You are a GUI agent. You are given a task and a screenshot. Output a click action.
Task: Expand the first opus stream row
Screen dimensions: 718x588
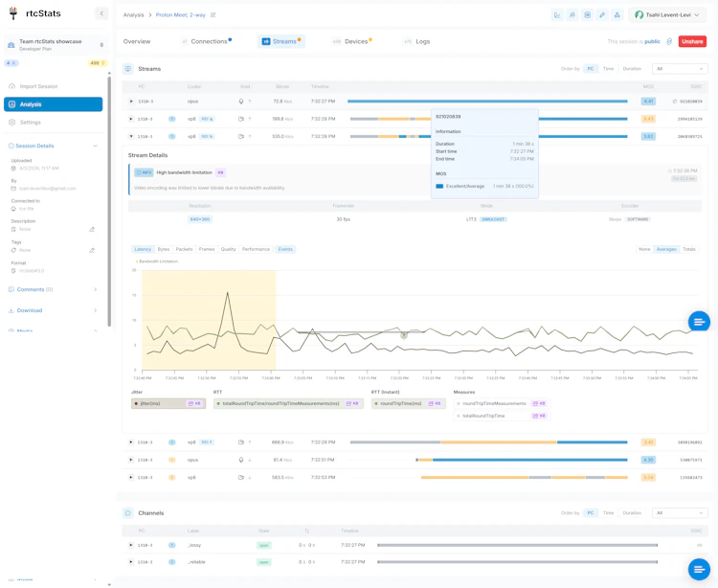click(131, 102)
